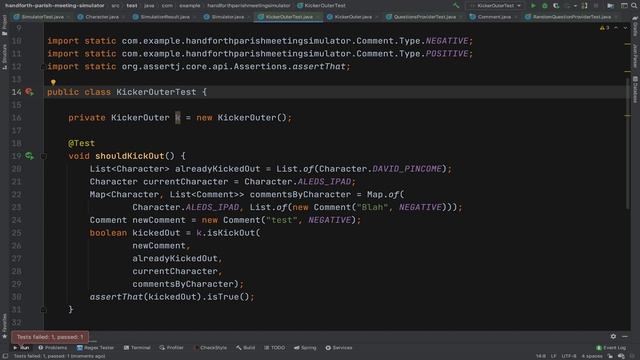Screen dimensions: 640x360
Task: Hide the run panel with minimize icon
Action: 625,336
